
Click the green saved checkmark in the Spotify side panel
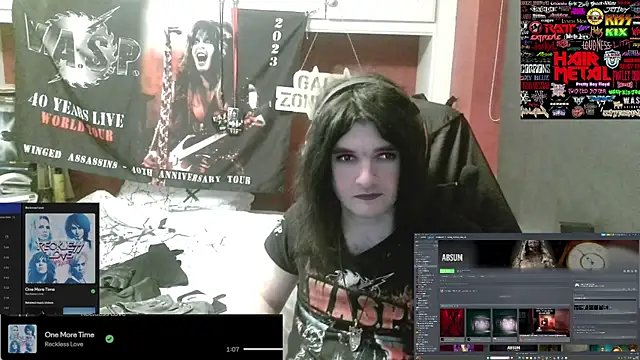click(93, 291)
